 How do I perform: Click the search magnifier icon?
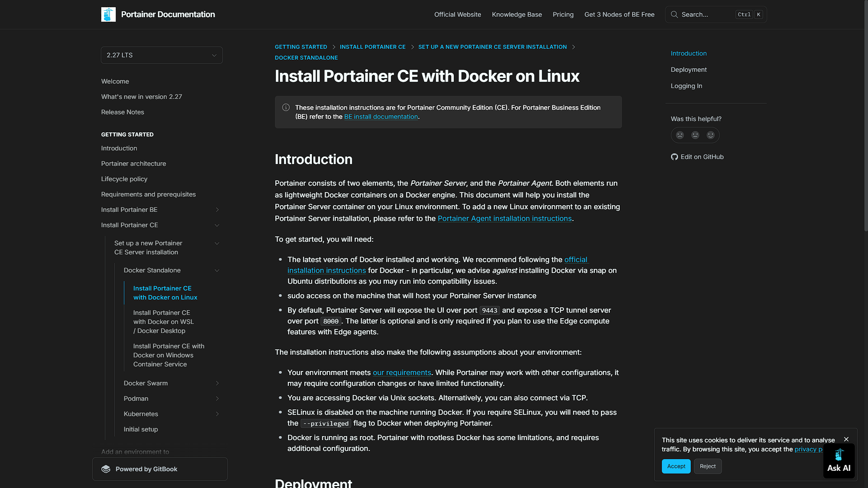pyautogui.click(x=674, y=14)
